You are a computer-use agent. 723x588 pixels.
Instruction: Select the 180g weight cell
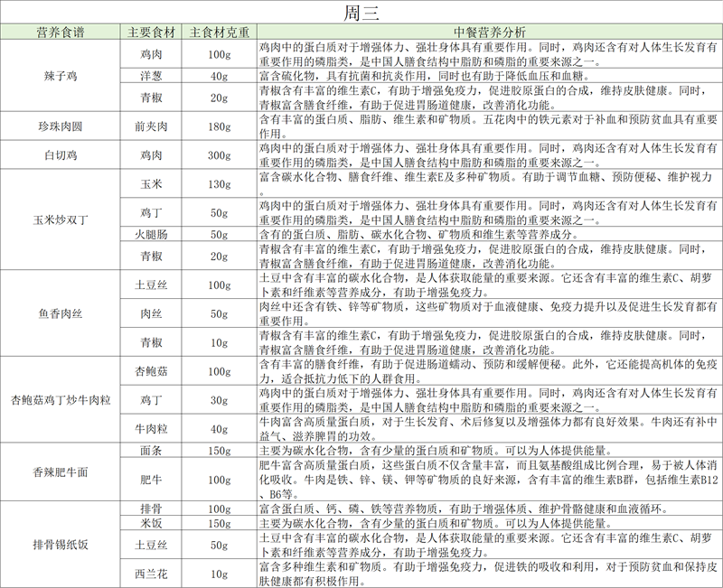[218, 125]
